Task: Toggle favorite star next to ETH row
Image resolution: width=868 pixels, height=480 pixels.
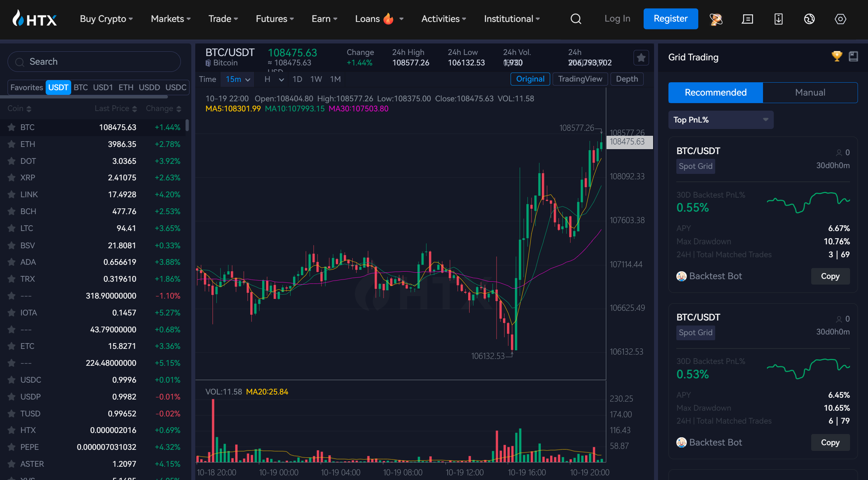Action: point(12,144)
